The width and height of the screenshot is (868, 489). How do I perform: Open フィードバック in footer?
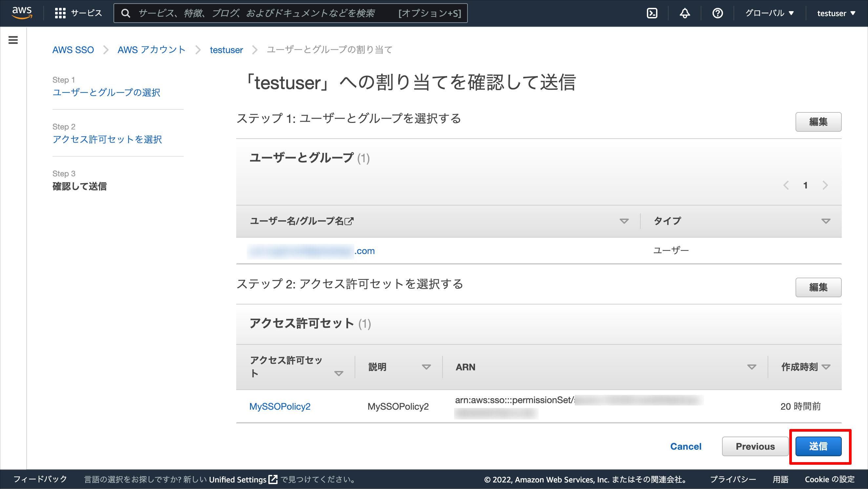click(x=40, y=479)
